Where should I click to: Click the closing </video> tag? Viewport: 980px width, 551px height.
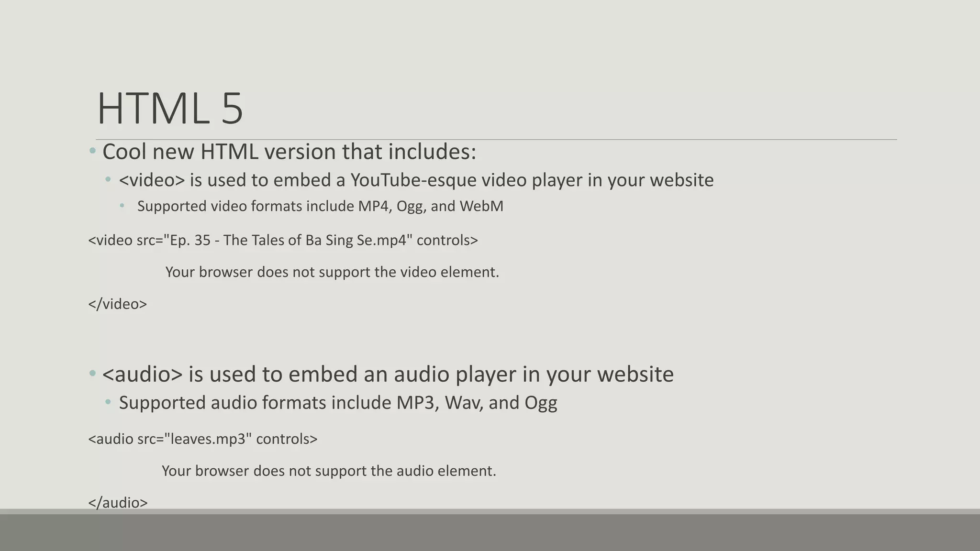click(118, 304)
